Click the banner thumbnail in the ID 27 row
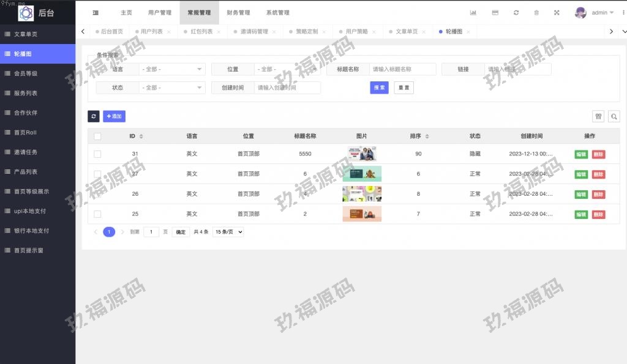The image size is (627, 364). pos(362,174)
